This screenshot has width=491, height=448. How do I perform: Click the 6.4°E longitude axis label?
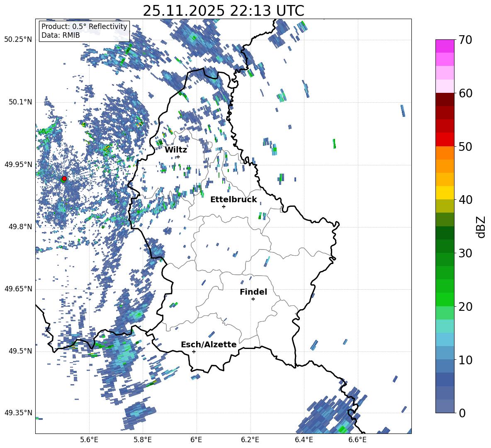click(304, 440)
